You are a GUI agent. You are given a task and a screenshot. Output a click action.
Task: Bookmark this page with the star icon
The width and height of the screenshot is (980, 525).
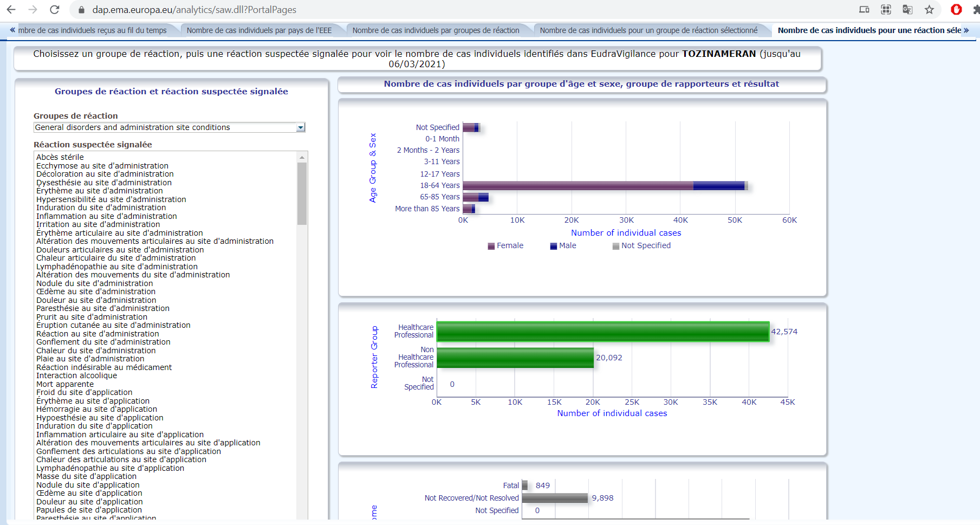coord(930,10)
